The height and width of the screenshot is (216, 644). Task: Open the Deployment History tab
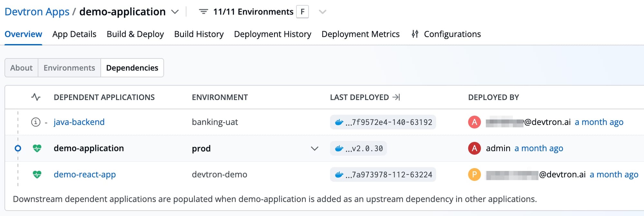click(x=273, y=34)
